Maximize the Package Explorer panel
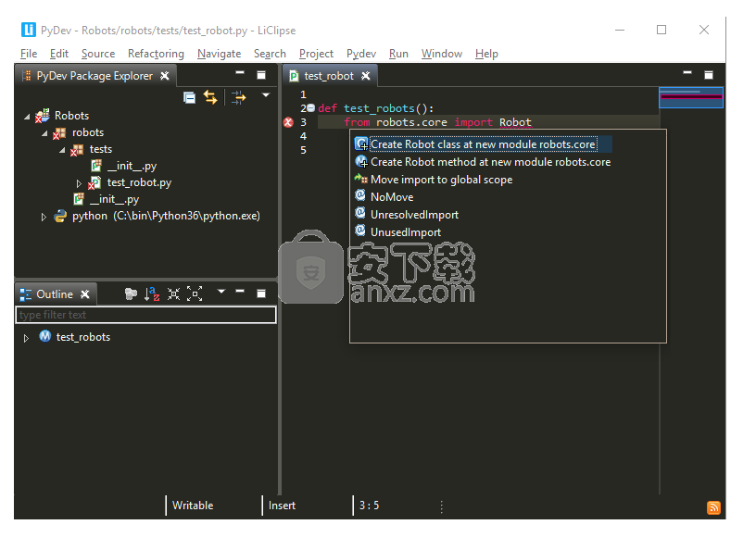756x537 pixels. [x=261, y=75]
